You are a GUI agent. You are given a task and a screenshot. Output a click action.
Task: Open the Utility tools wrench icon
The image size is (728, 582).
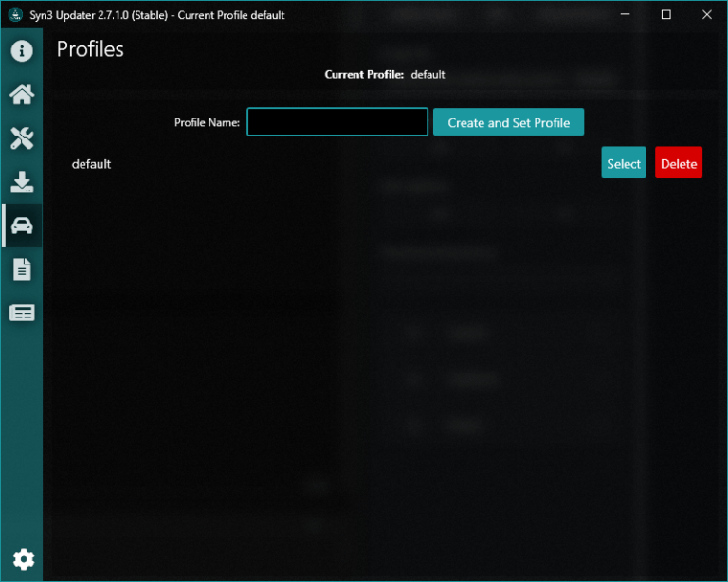pyautogui.click(x=22, y=138)
